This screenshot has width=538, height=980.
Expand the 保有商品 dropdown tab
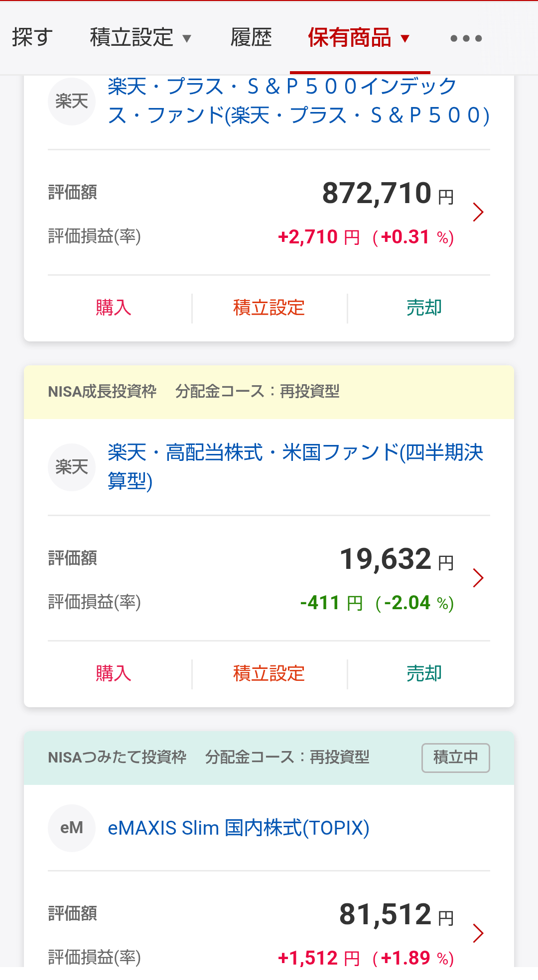click(359, 38)
